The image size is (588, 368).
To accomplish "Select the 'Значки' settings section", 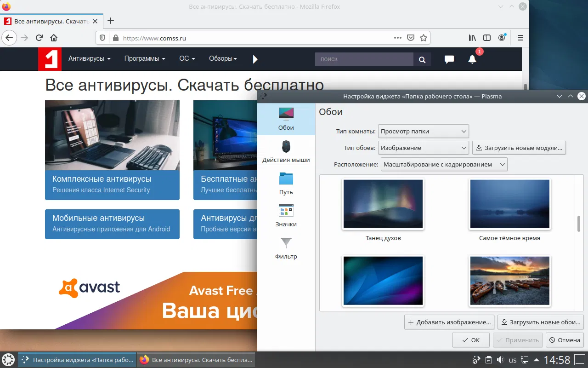I will pos(286,216).
